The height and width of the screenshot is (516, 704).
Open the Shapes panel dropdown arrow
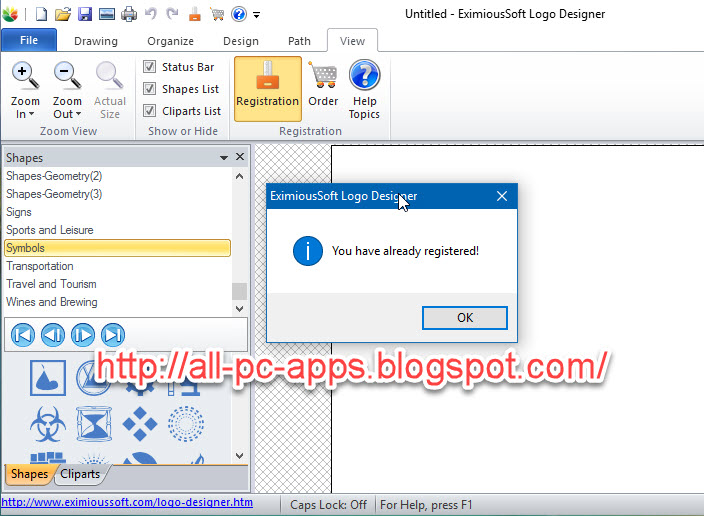[x=224, y=158]
